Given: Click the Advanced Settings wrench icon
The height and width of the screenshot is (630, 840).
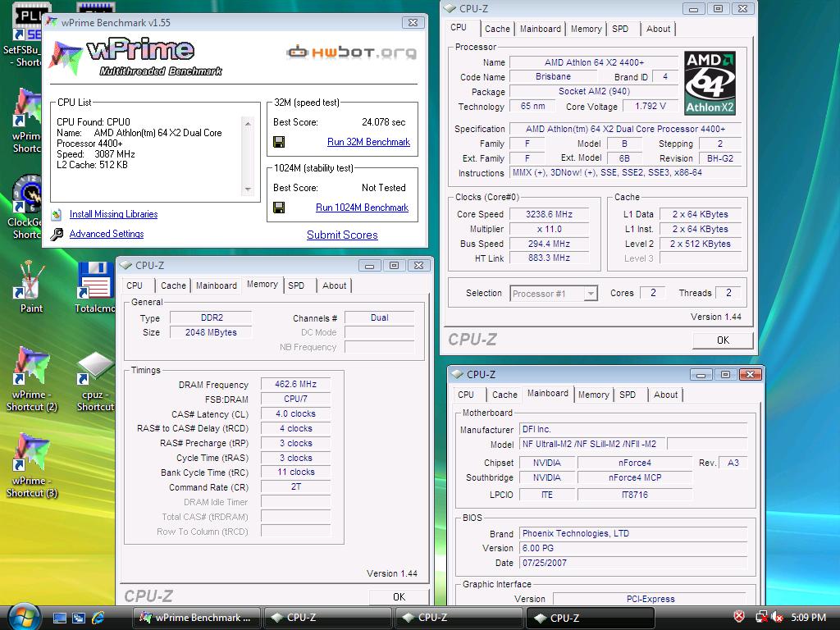Looking at the screenshot, I should [x=57, y=234].
